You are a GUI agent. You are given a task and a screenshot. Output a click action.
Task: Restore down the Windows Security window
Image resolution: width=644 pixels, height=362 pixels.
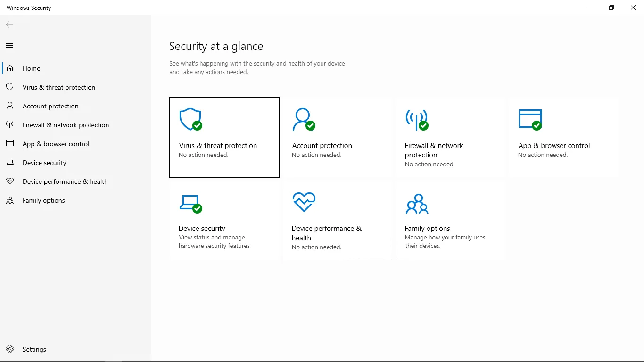tap(611, 8)
